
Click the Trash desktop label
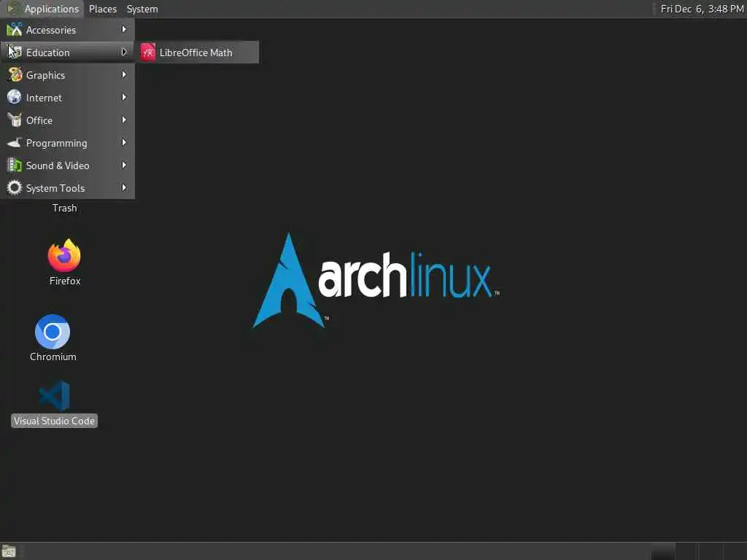pos(65,208)
